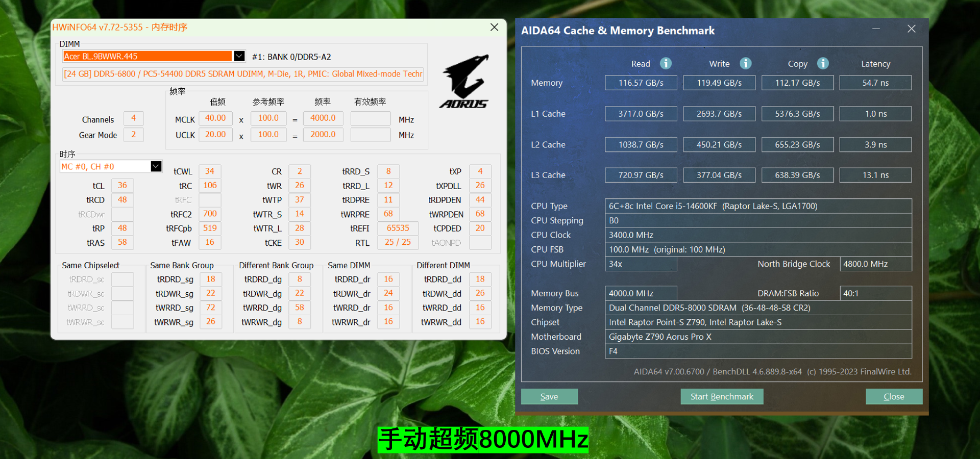The image size is (980, 459).
Task: Click UCLK frequency value 2000.0
Action: point(323,134)
